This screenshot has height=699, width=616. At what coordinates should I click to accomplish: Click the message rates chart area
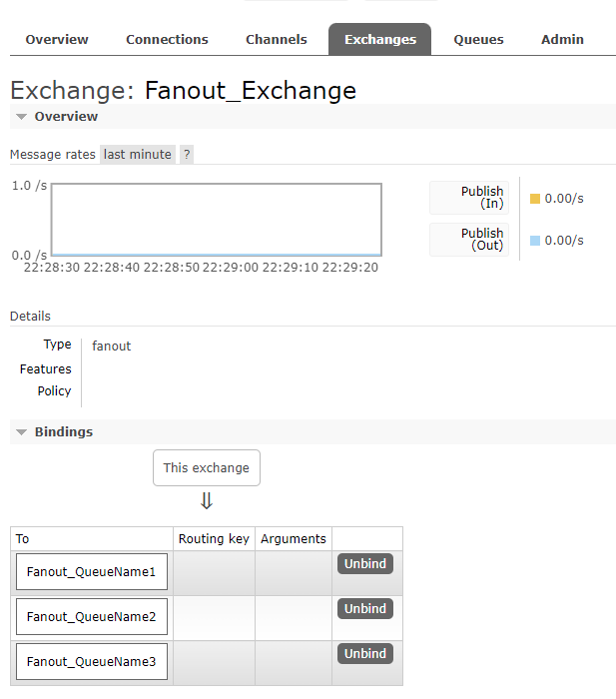tap(217, 220)
